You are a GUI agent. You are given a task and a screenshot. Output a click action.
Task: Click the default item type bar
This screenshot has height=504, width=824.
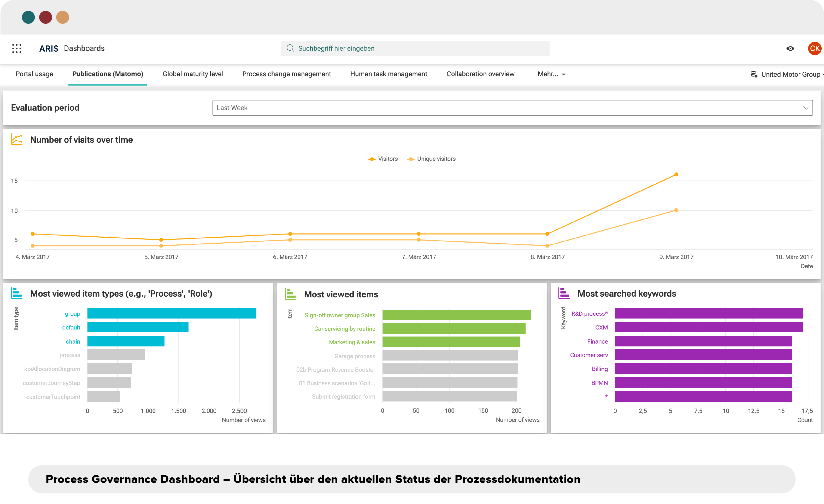[138, 327]
